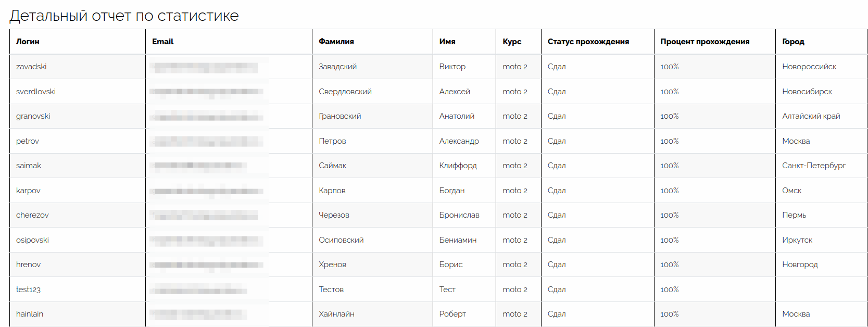
Task: Click the name Бениамин
Action: click(458, 240)
